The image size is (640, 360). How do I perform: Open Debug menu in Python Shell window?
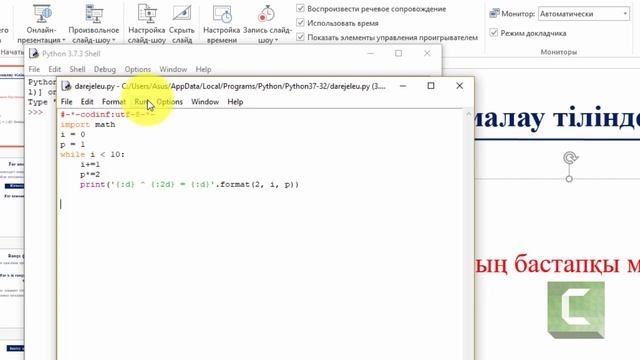(x=105, y=69)
